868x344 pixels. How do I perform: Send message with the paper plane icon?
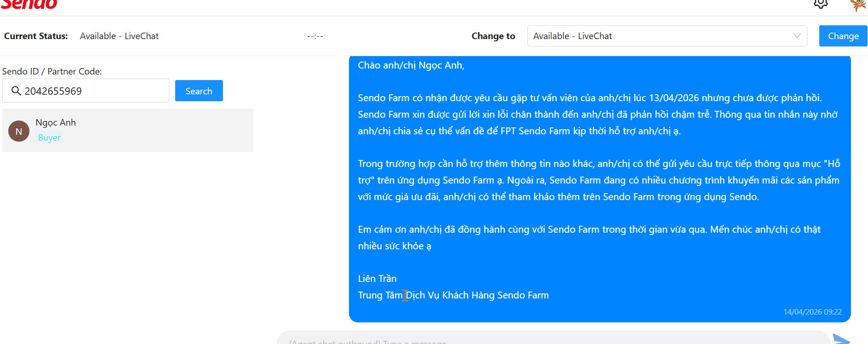841,339
